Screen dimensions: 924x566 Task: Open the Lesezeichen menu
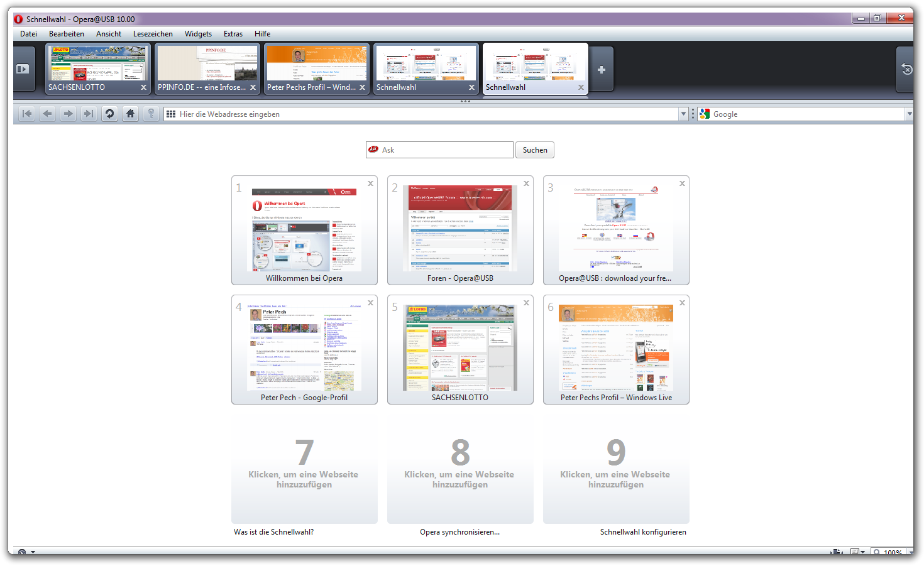(x=153, y=34)
